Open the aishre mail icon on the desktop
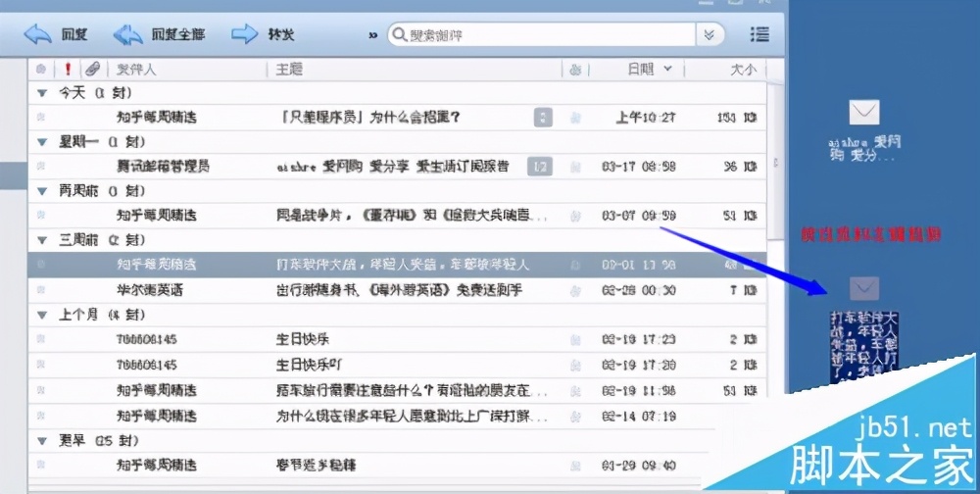 (864, 113)
